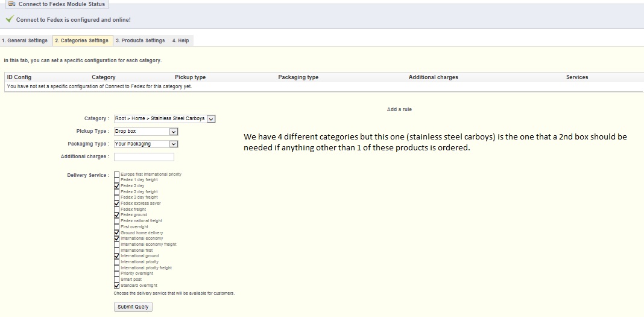Screen dimensions: 644x317
Task: Click the Services column header
Action: pyautogui.click(x=577, y=77)
